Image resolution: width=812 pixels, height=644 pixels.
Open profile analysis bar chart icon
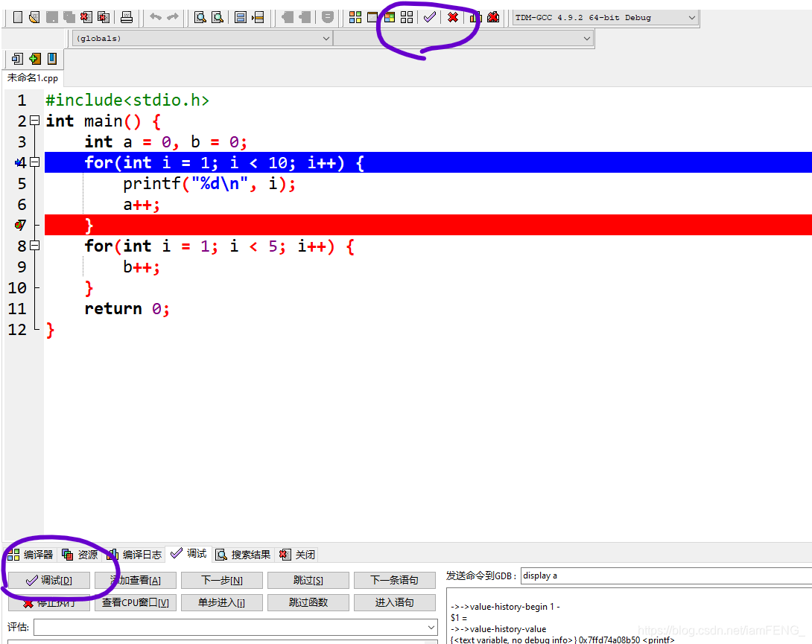(475, 18)
